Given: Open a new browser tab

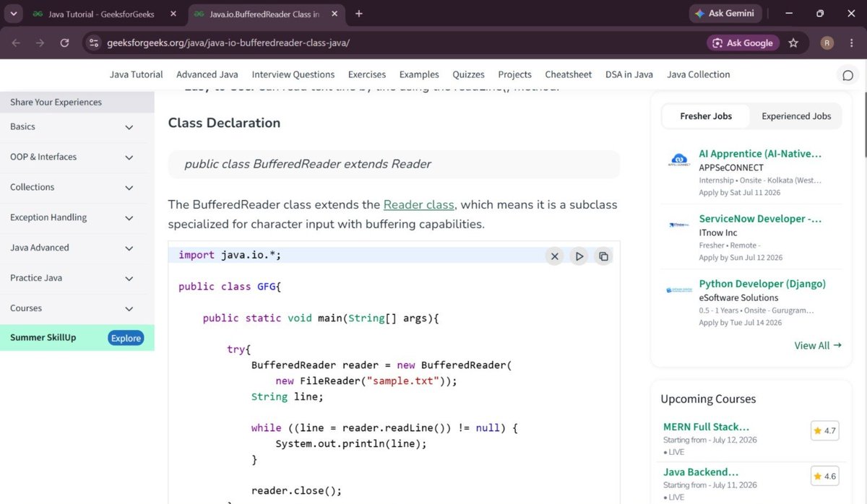Looking at the screenshot, I should click(x=359, y=13).
